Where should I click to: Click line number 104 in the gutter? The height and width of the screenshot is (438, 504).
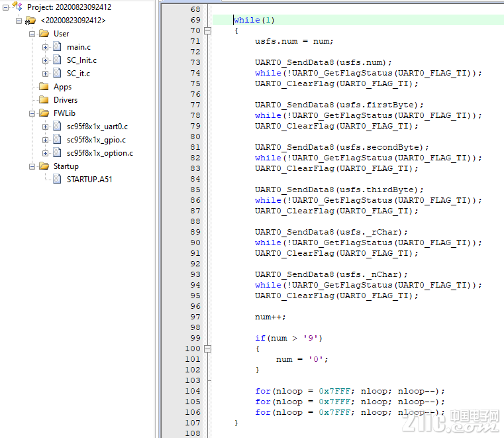coord(193,391)
